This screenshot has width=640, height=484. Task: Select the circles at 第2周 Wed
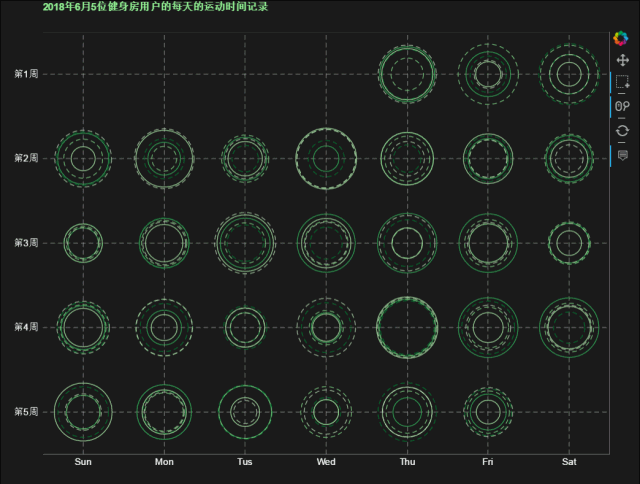coord(326,158)
